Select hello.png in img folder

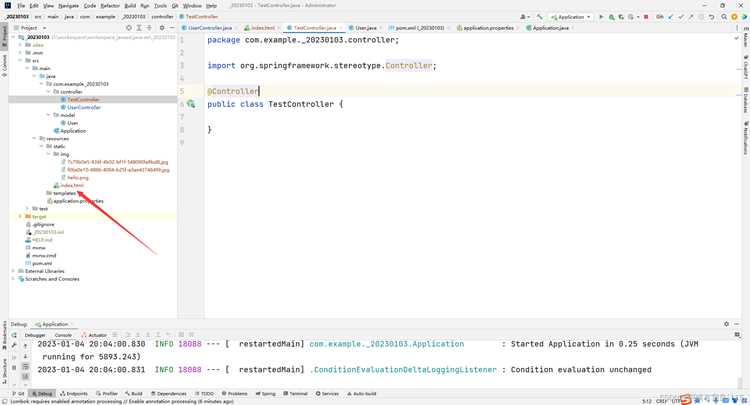(78, 177)
